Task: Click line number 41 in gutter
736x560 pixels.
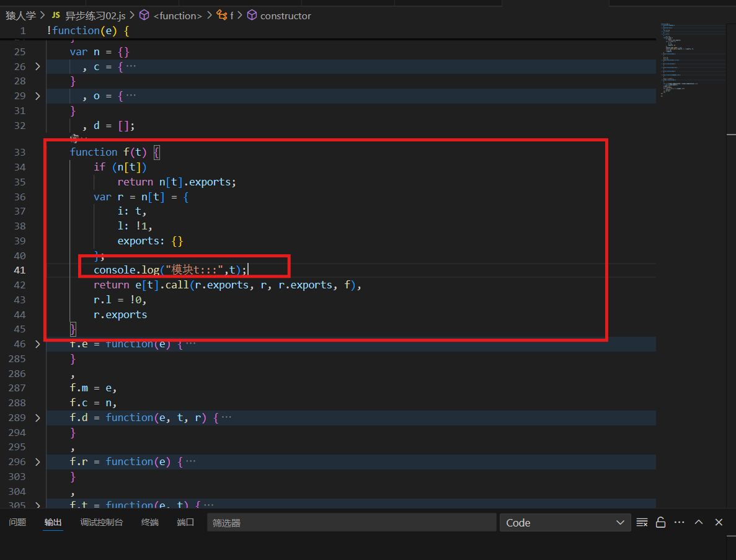Action: (x=20, y=270)
